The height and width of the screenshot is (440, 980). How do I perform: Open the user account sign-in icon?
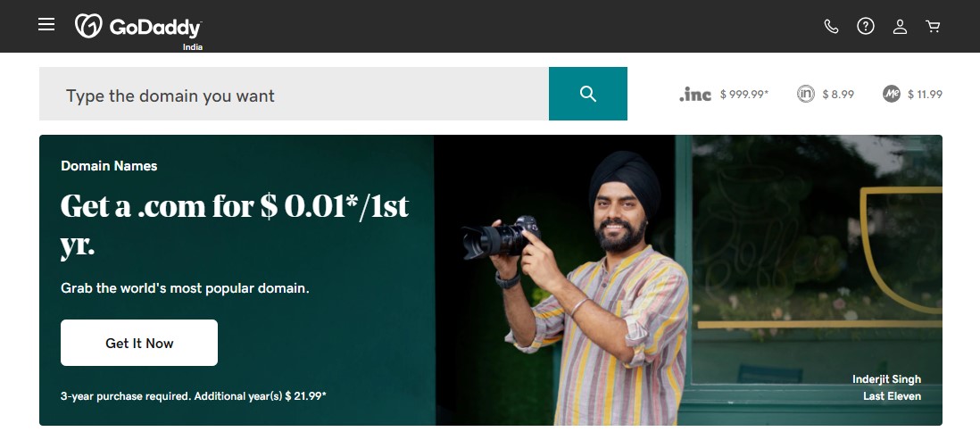tap(900, 26)
